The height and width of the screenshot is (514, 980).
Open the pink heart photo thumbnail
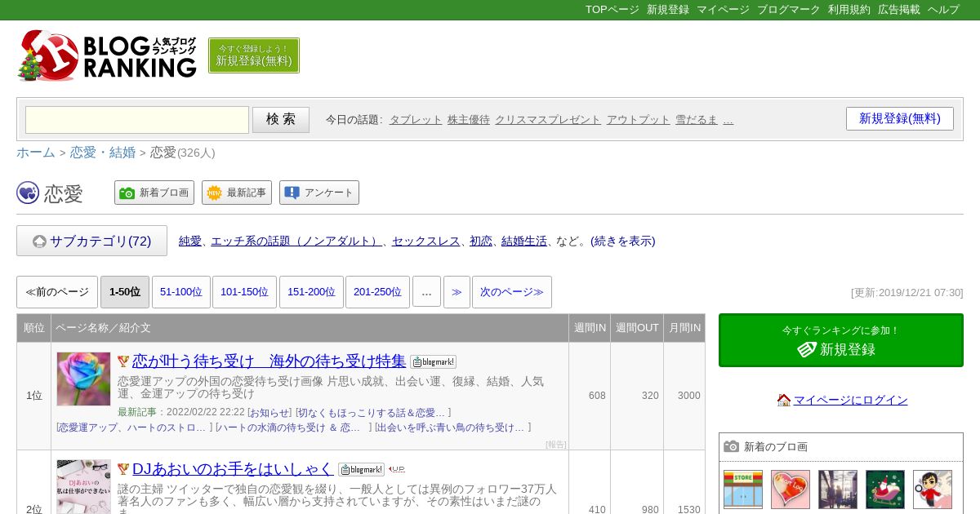pos(791,490)
